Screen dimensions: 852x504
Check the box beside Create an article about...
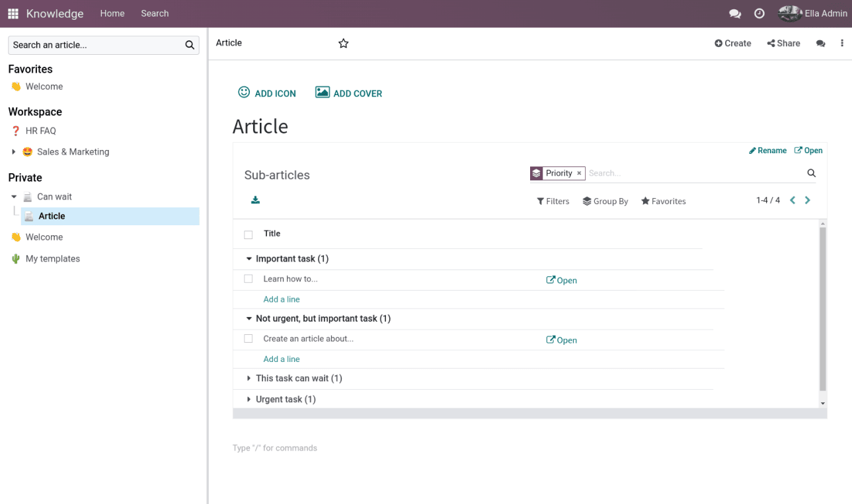click(249, 339)
